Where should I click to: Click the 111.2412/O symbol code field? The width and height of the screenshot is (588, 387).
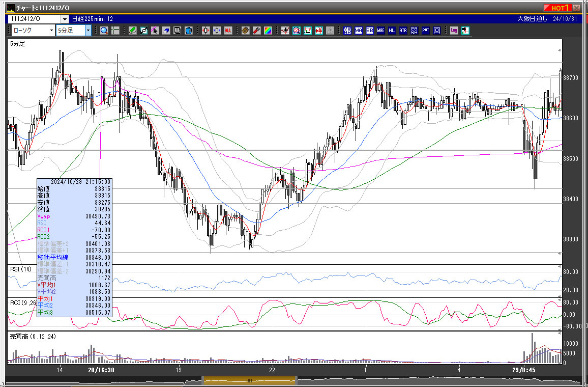34,19
